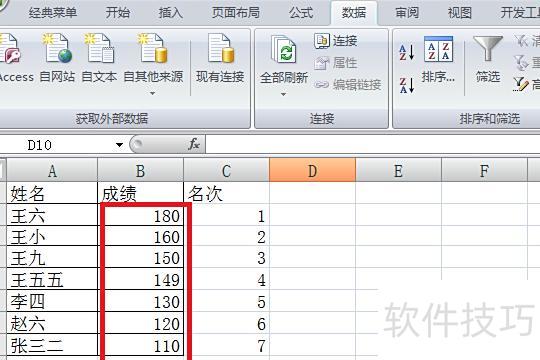Viewport: 540px width, 360px height.
Task: Select score cell 180
Action: (141, 215)
